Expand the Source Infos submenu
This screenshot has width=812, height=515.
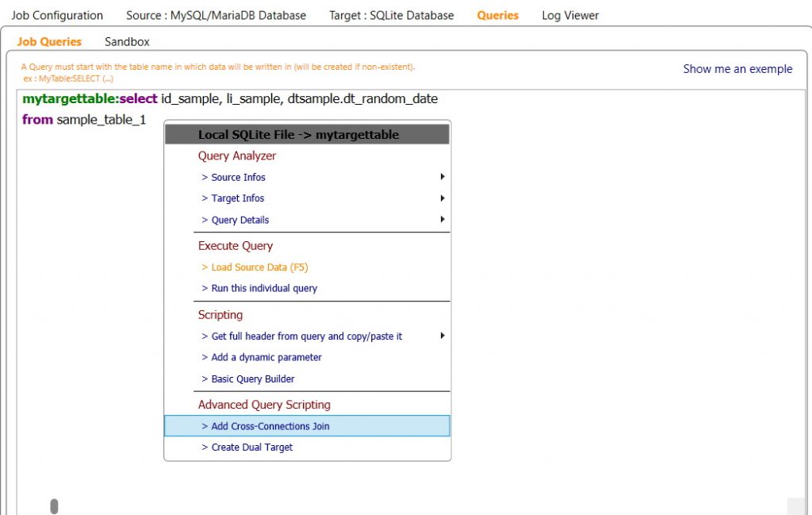pyautogui.click(x=307, y=177)
